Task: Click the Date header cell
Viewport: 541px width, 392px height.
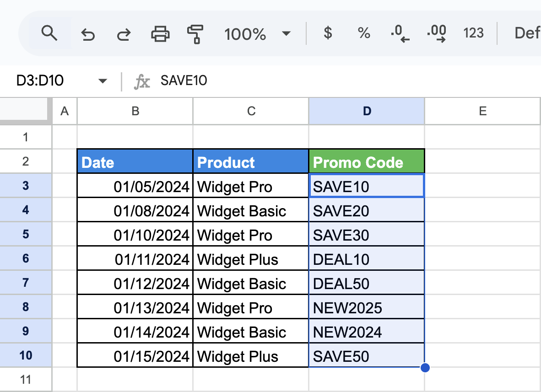Action: (x=135, y=161)
